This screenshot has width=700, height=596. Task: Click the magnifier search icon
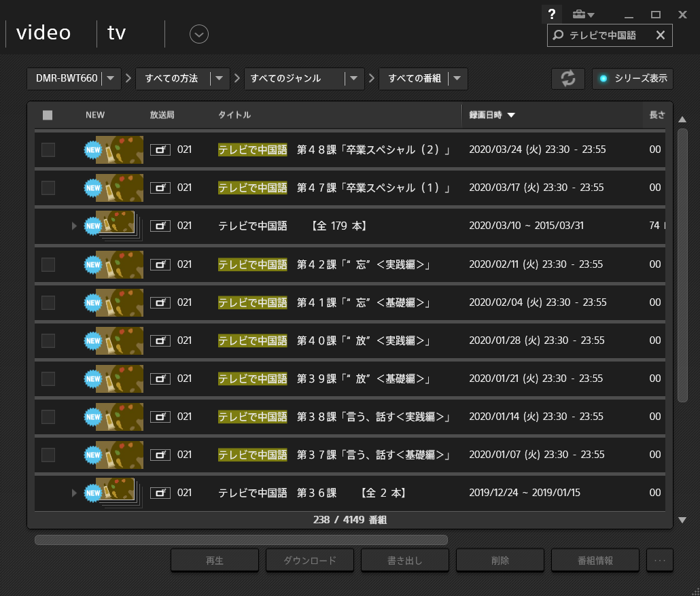coord(558,35)
